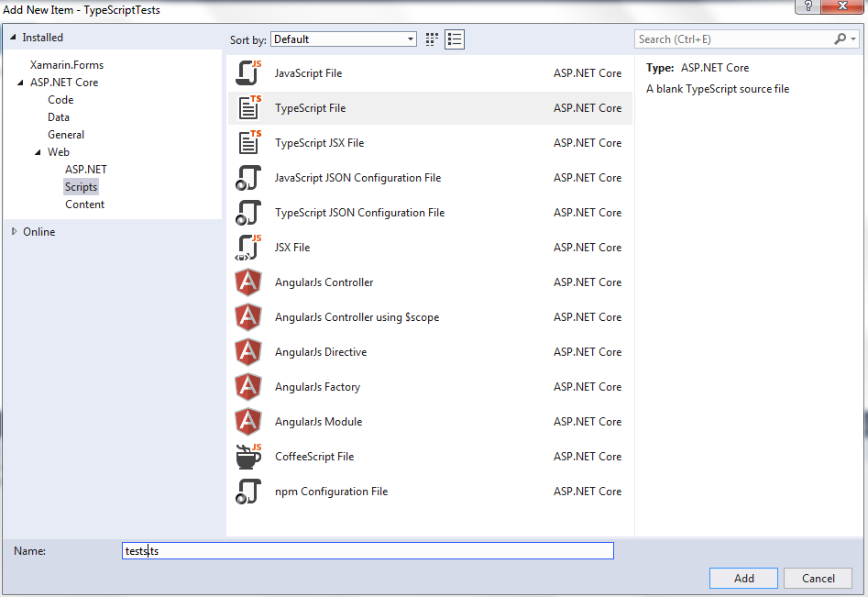Click the AngularJs Directive shield icon
The height and width of the screenshot is (597, 868).
pyautogui.click(x=248, y=352)
